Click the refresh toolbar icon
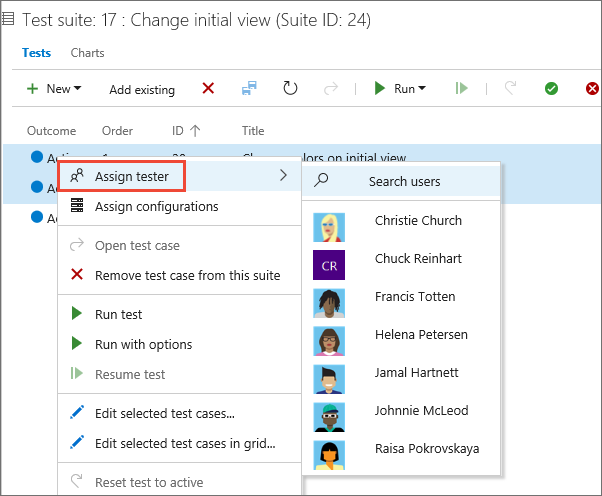 pos(290,88)
